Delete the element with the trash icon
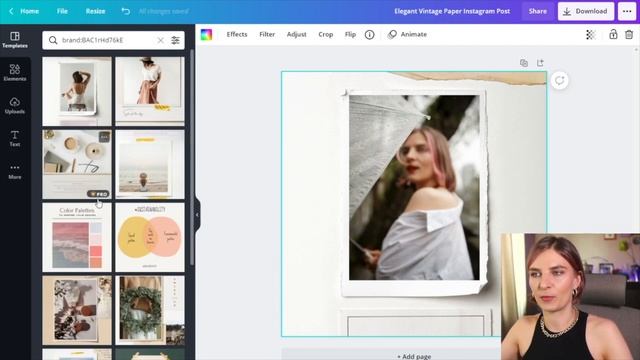The image size is (640, 360). 629,34
